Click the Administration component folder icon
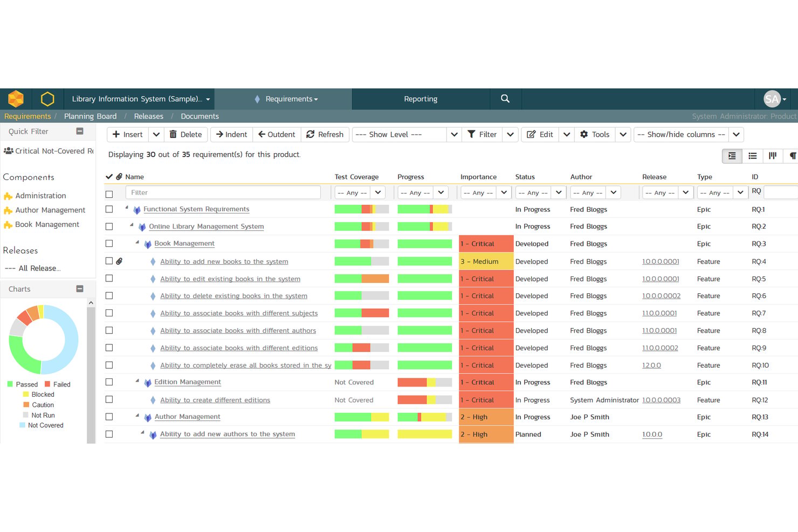 [8, 196]
